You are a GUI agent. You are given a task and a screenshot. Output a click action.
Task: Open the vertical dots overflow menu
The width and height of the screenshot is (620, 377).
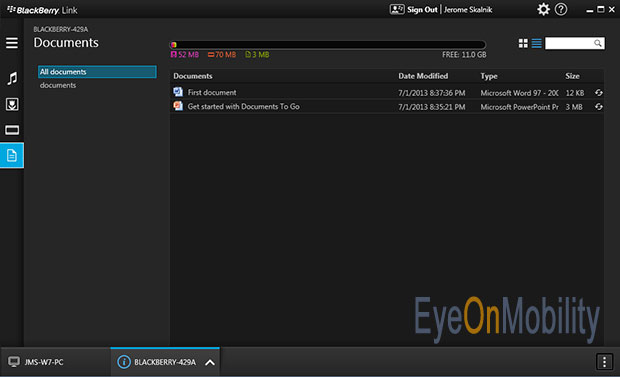pos(604,362)
